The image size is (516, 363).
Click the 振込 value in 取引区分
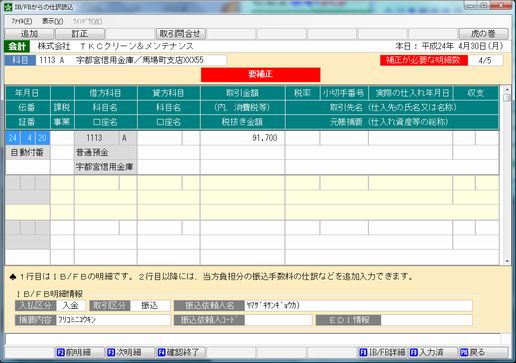pyautogui.click(x=150, y=305)
